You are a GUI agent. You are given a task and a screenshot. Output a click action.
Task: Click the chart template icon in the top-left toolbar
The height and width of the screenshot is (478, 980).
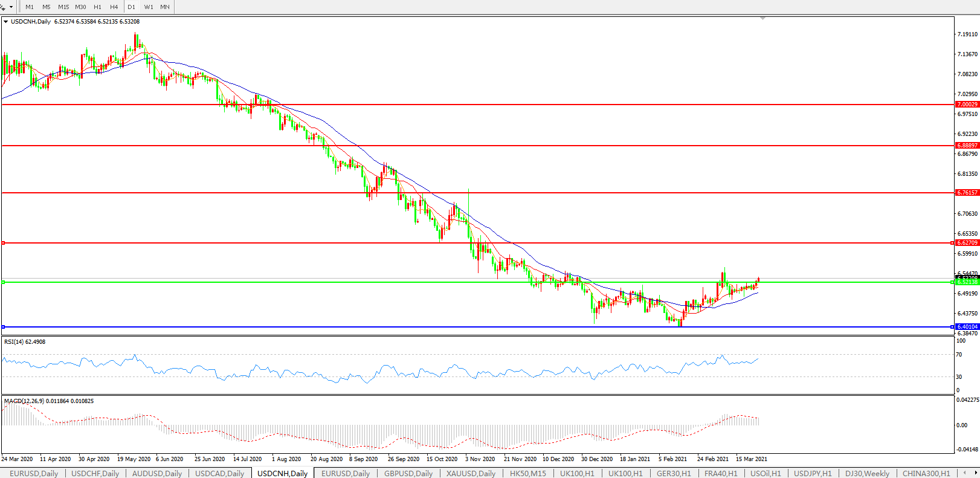[3, 7]
